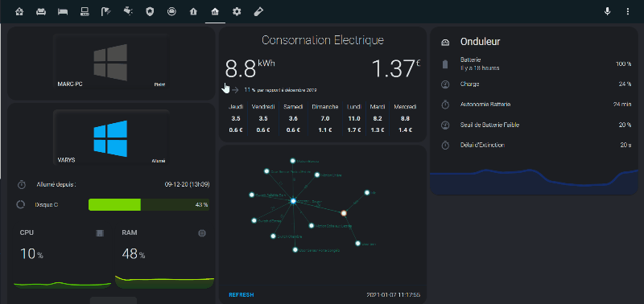Click the microphone voice assistant icon

[608, 11]
